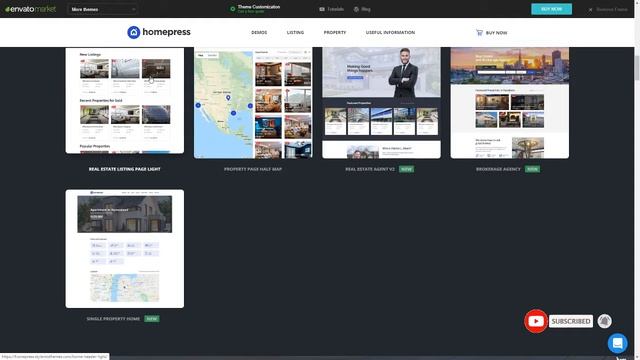640x360 pixels.
Task: Click the Tutorials link in top bar
Action: pyautogui.click(x=331, y=9)
